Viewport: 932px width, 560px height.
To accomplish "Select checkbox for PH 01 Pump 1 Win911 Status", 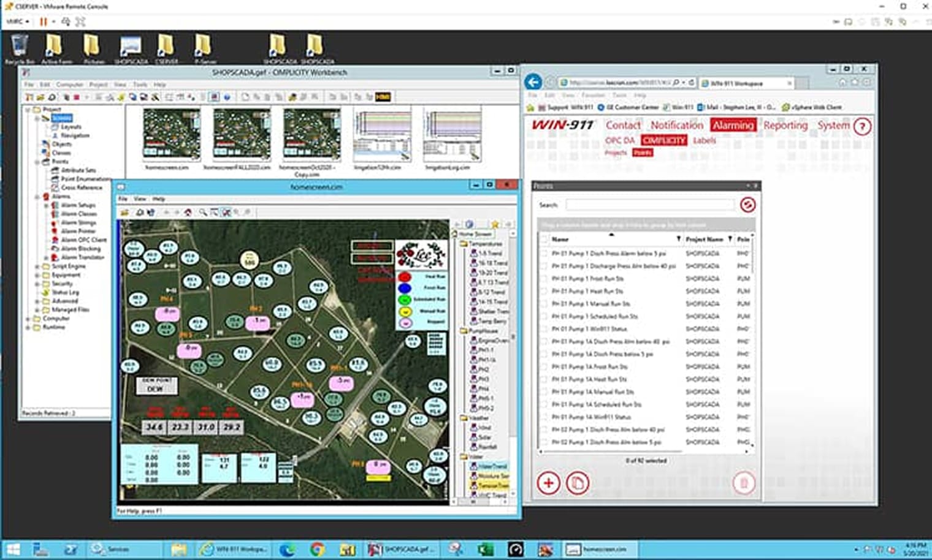I will pyautogui.click(x=544, y=329).
